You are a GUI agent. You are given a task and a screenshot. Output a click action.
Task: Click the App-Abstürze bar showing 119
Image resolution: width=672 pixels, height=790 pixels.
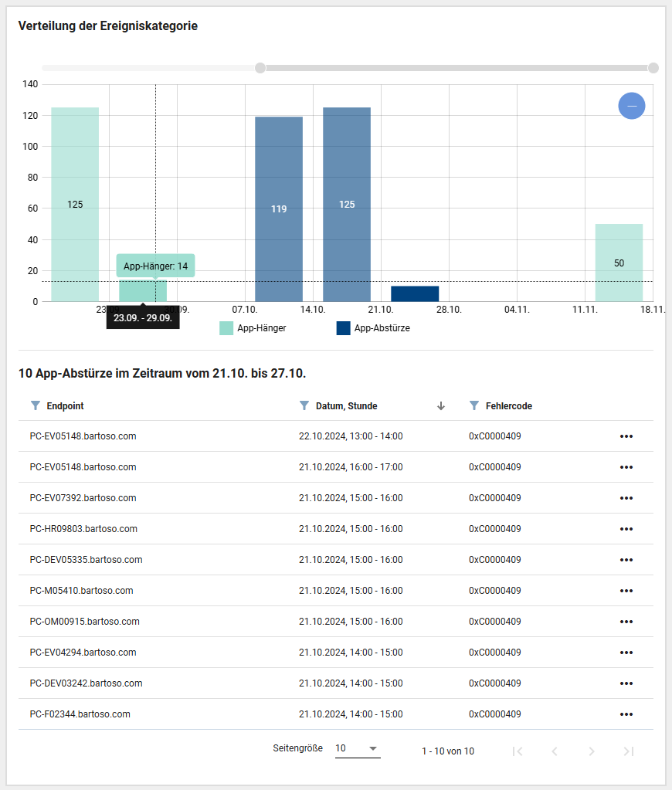tap(279, 209)
